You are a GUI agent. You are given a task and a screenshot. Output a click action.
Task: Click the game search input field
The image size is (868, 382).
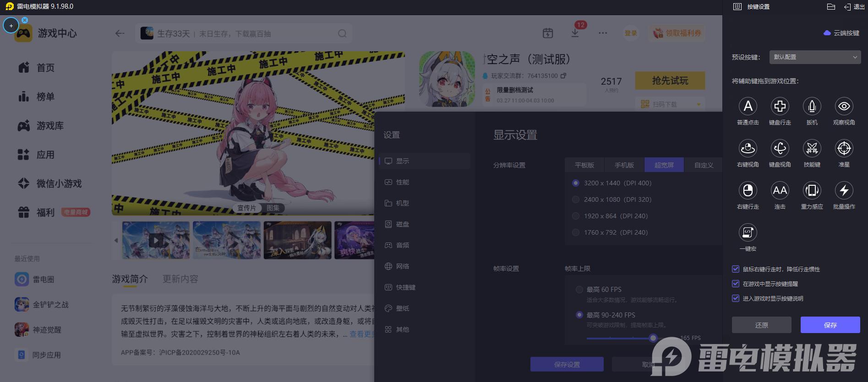point(244,33)
